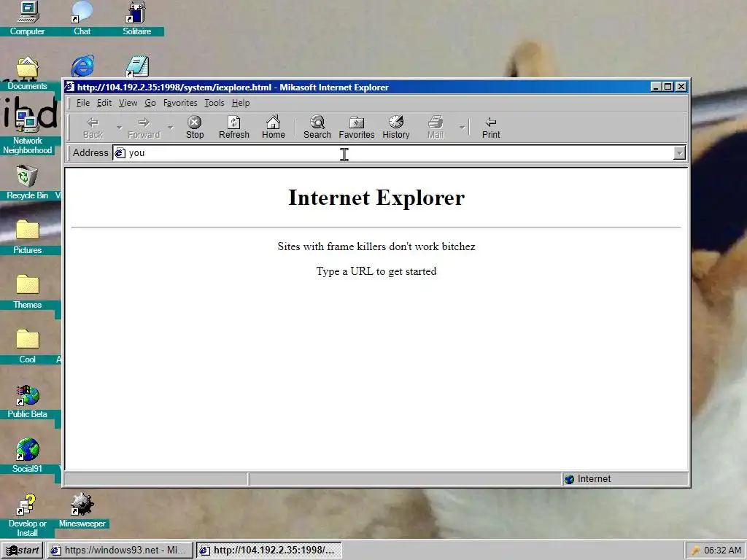Select the Social91 shortcut icon
The height and width of the screenshot is (560, 747).
(27, 456)
